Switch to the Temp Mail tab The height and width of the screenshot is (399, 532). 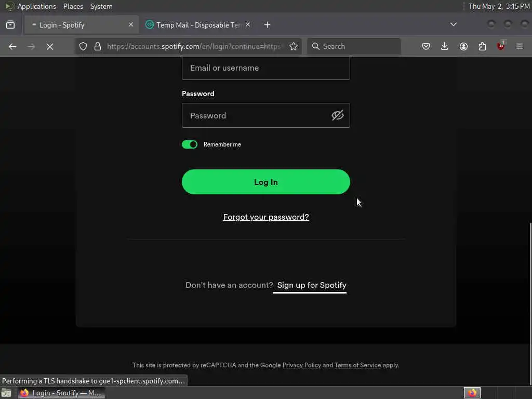click(x=198, y=25)
